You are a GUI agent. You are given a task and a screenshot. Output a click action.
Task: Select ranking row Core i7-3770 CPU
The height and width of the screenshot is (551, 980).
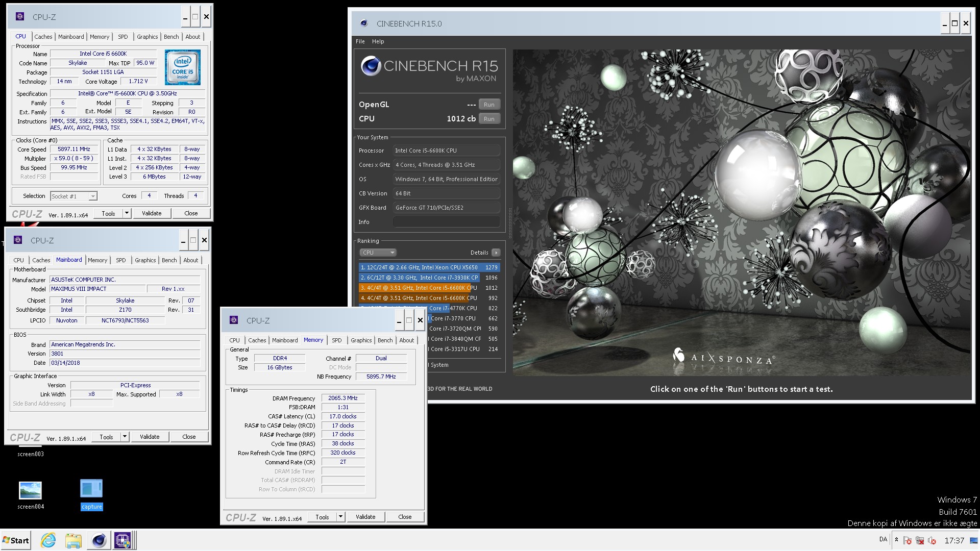pos(463,318)
